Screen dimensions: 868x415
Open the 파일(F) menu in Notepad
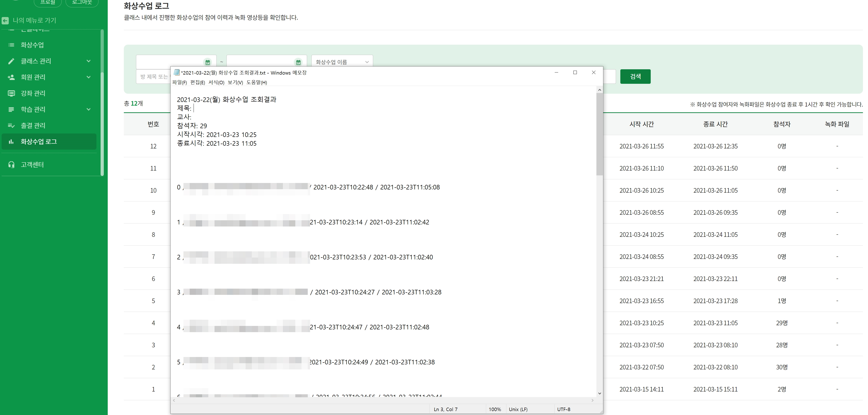pyautogui.click(x=179, y=83)
